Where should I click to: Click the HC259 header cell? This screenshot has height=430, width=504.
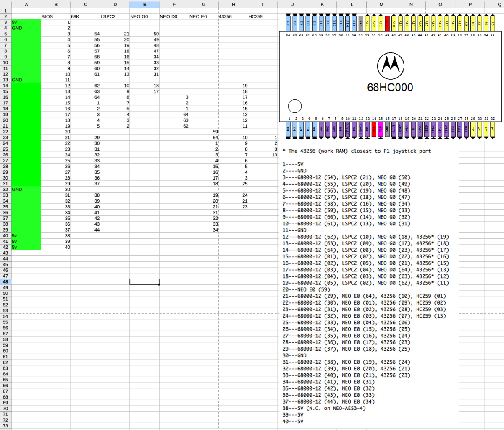tap(263, 16)
